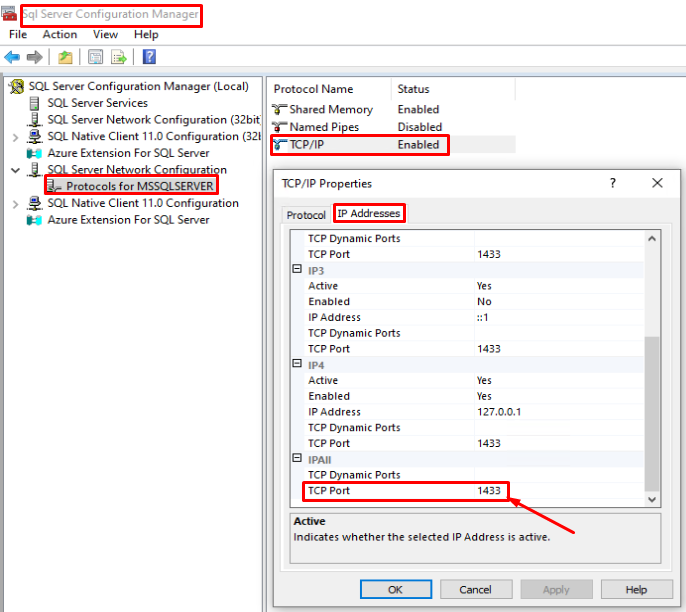Click the Export List toolbar icon
The width and height of the screenshot is (686, 612).
point(119,57)
